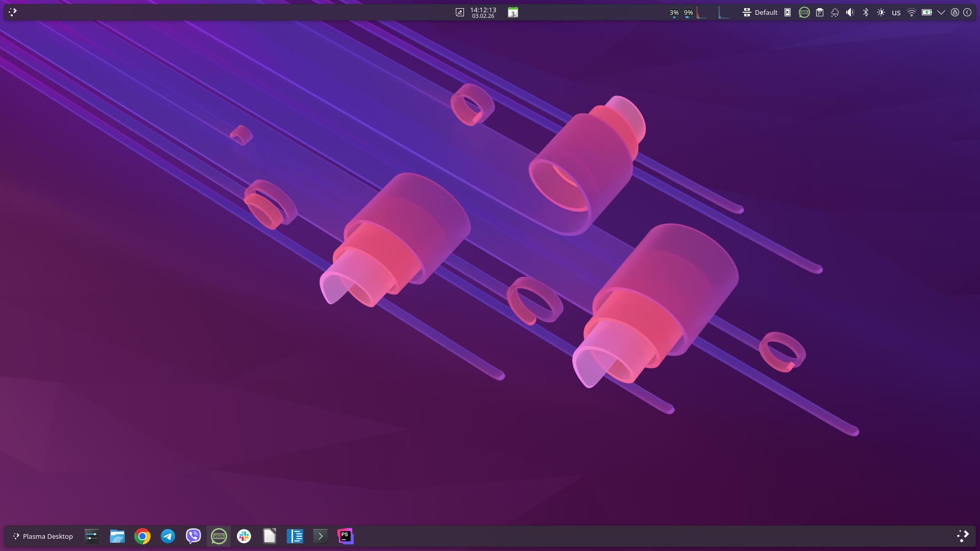
Task: Open the Plasma Desktop application menu
Action: (43, 536)
